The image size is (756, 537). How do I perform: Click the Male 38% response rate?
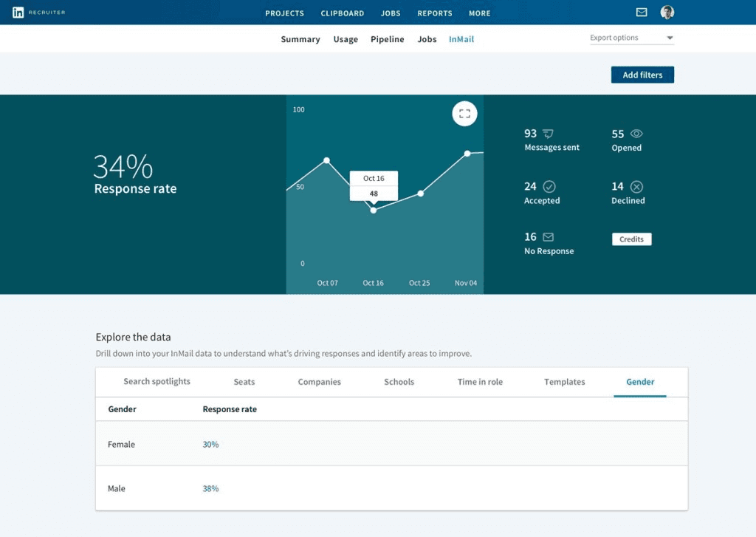[x=210, y=488]
